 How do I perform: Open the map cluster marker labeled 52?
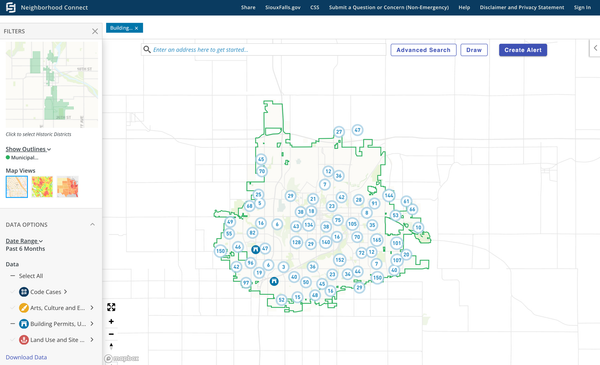[x=282, y=300]
